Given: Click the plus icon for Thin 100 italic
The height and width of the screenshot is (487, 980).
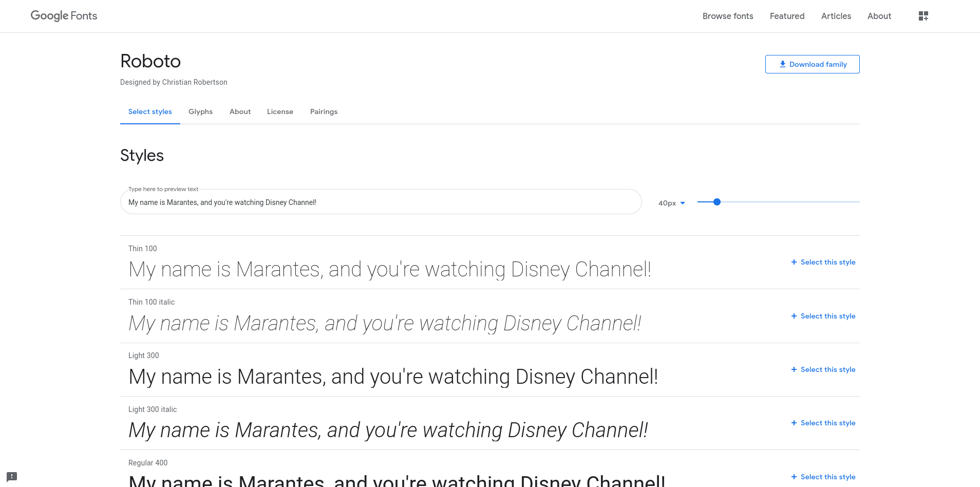Looking at the screenshot, I should coord(794,316).
